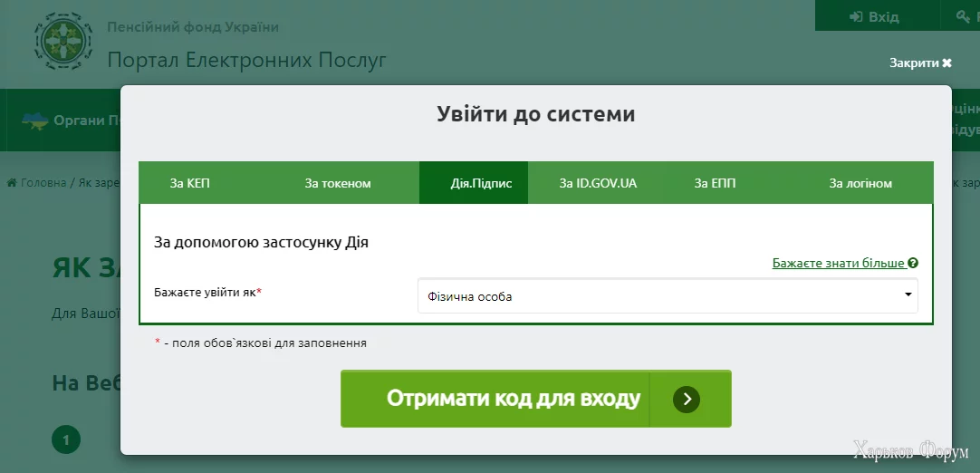Screen dimensions: 980x473
Task: Click step number 1 circle on page
Action: tap(65, 439)
